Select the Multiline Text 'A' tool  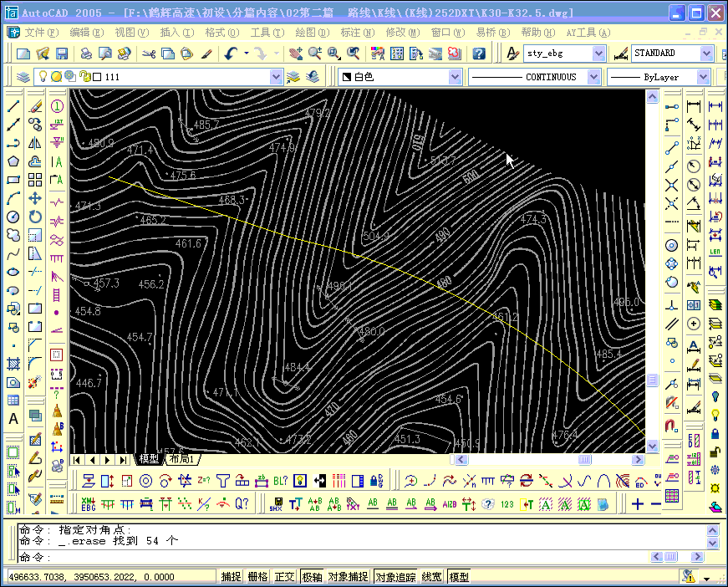pos(13,419)
